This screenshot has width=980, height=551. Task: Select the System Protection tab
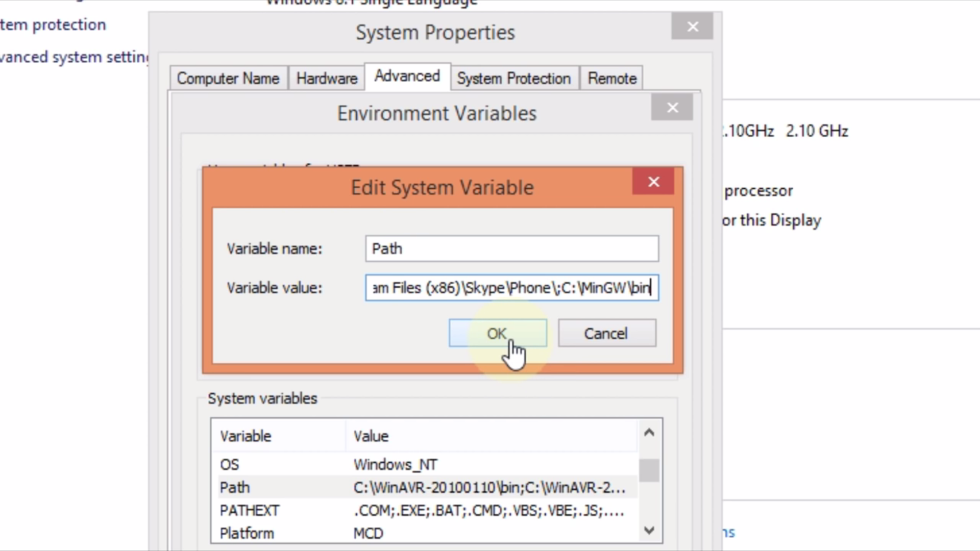513,78
